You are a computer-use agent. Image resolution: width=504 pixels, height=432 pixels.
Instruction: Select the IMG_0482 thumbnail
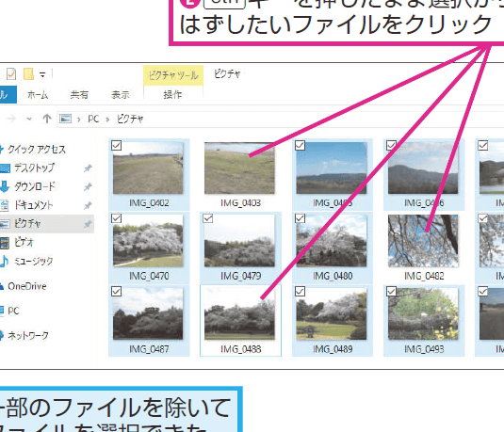click(423, 241)
